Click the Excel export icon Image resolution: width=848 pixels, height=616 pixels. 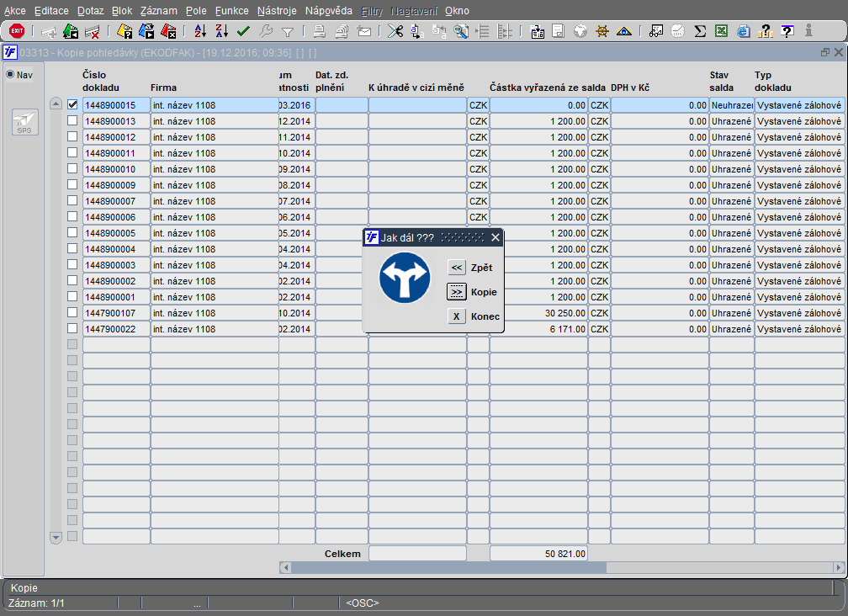tap(721, 31)
